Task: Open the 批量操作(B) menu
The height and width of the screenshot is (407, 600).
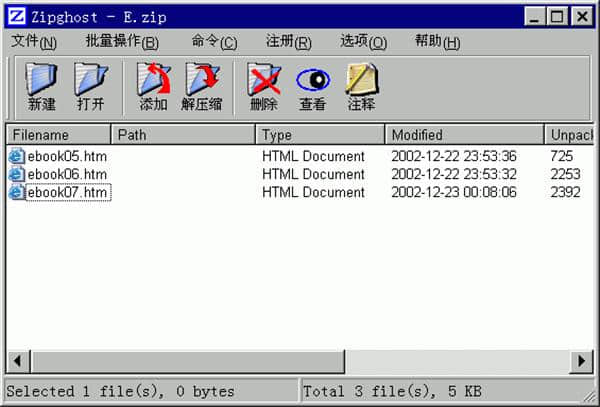Action: (122, 41)
